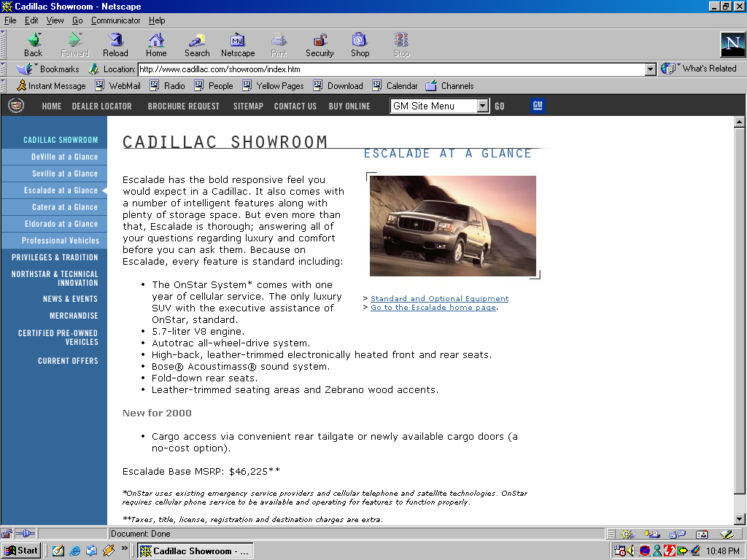Open Yellow Pages from personal toolbar
This screenshot has height=560, width=747.
tap(273, 86)
